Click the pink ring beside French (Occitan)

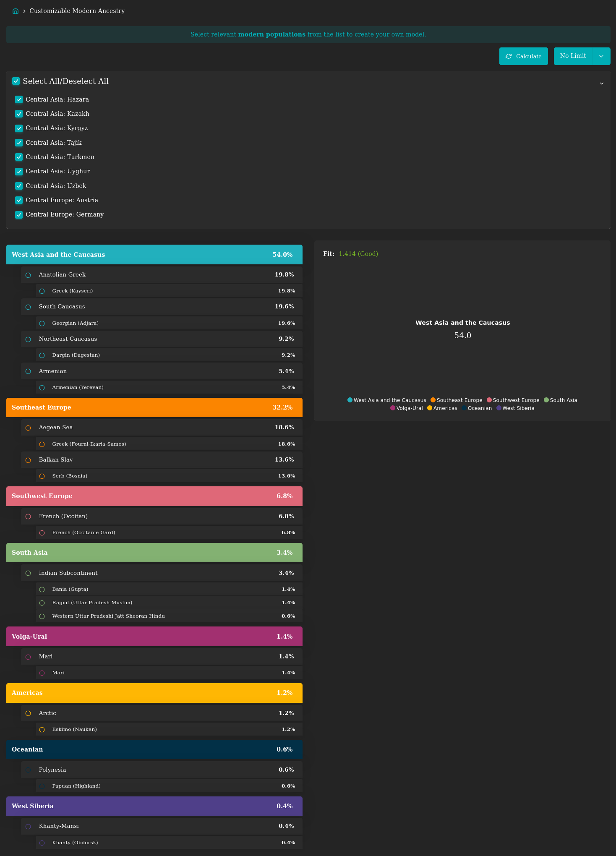point(28,517)
